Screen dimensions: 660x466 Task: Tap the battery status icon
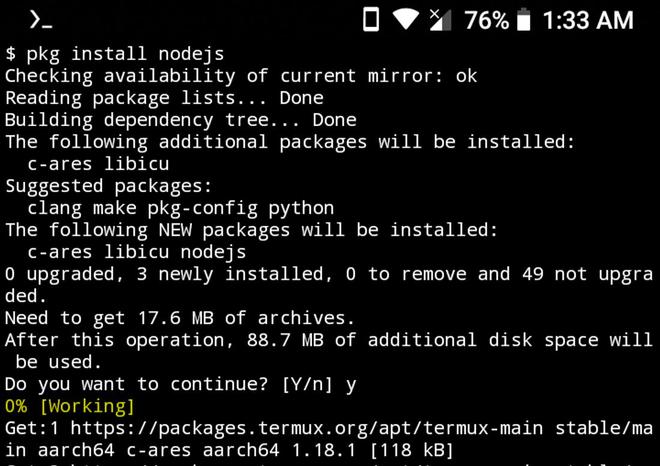(x=523, y=19)
